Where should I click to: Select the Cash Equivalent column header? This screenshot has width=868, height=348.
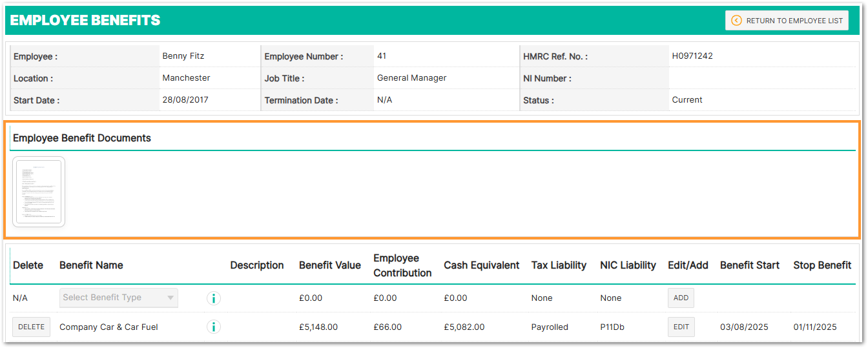[481, 265]
